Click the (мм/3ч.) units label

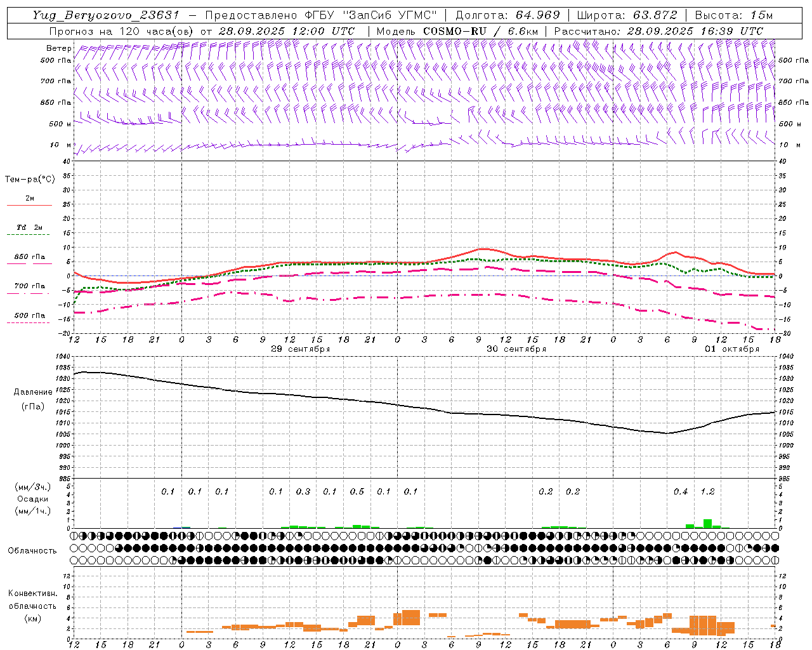coord(32,487)
